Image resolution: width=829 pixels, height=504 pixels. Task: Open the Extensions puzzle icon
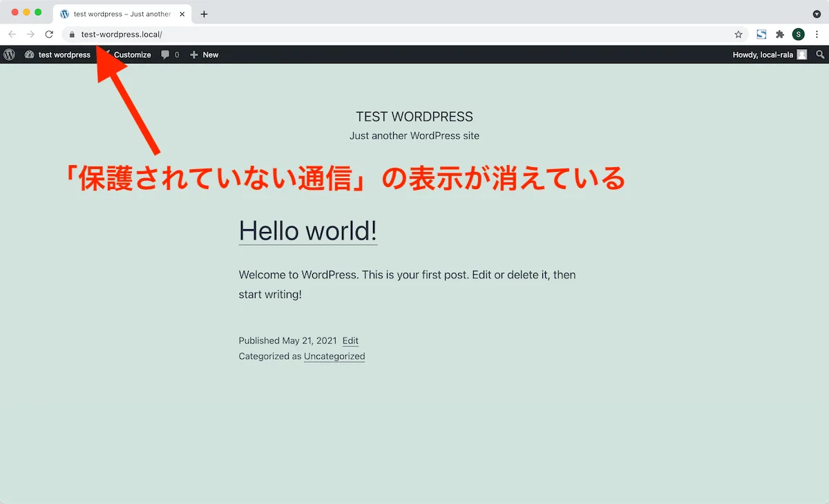(780, 34)
